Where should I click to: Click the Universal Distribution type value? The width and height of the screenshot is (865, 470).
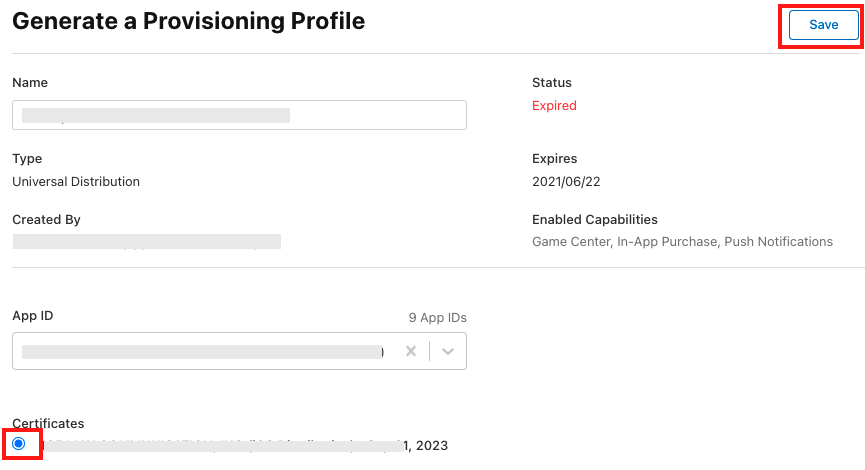pyautogui.click(x=76, y=182)
